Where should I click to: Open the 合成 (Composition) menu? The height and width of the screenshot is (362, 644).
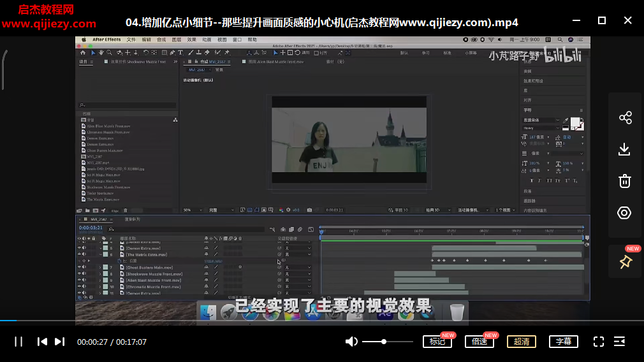click(x=161, y=40)
